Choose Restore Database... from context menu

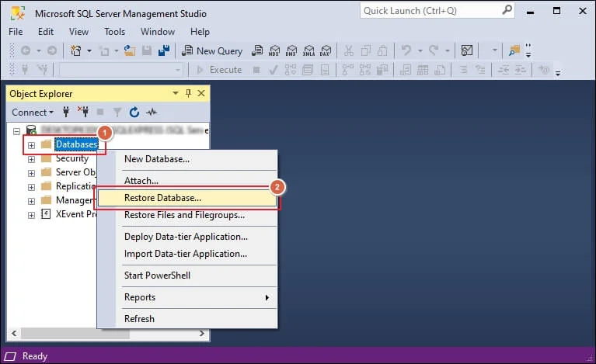(x=188, y=198)
